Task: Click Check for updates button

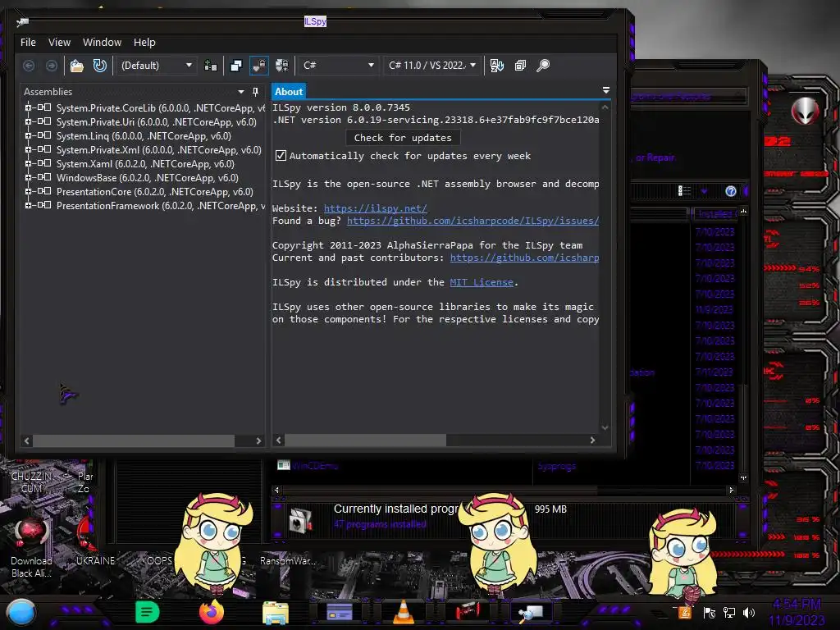Action: (403, 138)
